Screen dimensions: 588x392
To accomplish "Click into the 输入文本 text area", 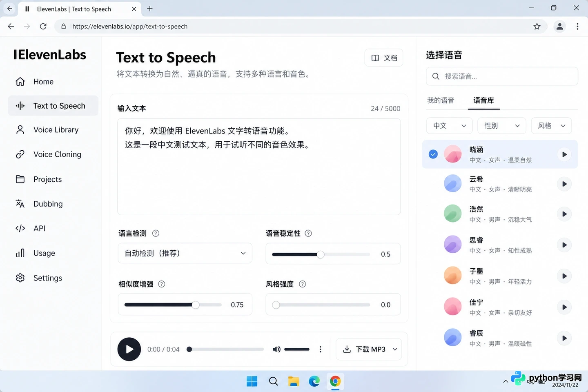I will tap(259, 167).
